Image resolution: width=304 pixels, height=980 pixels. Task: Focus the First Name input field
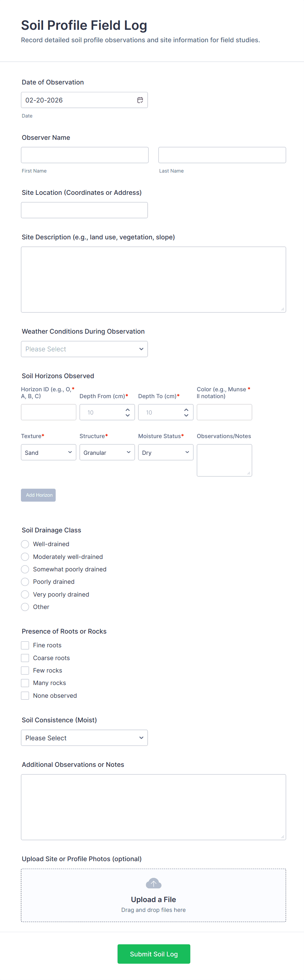84,155
